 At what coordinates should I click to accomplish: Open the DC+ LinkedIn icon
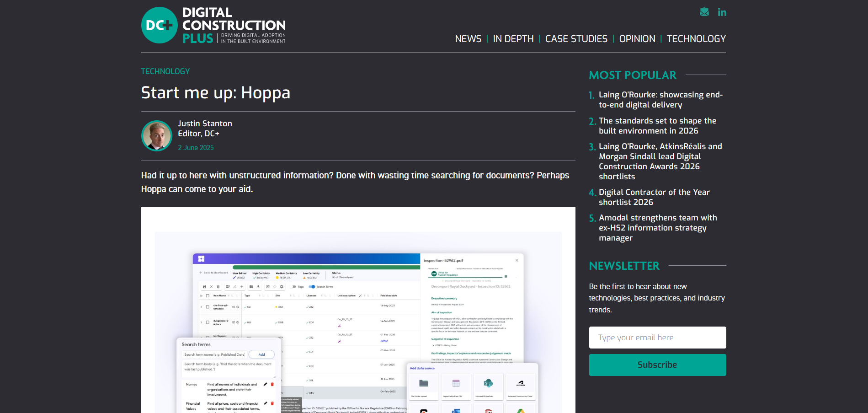722,12
